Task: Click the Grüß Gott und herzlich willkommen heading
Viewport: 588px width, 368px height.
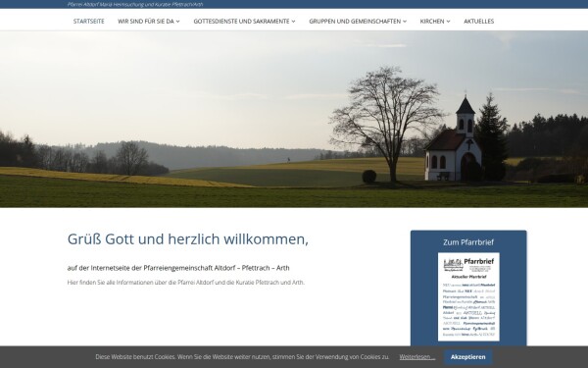Action: click(x=188, y=239)
